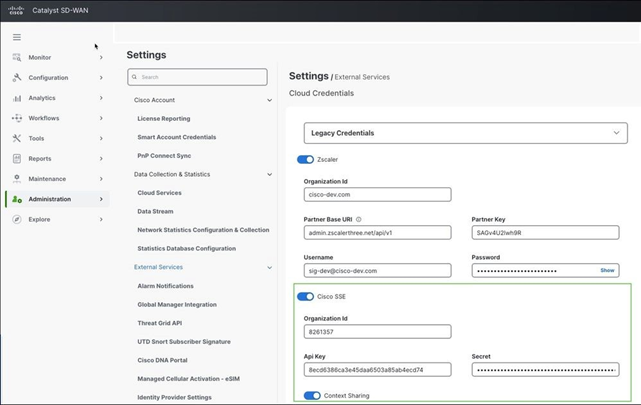Expand the Administration menu arrow
The height and width of the screenshot is (405, 641).
click(x=101, y=199)
